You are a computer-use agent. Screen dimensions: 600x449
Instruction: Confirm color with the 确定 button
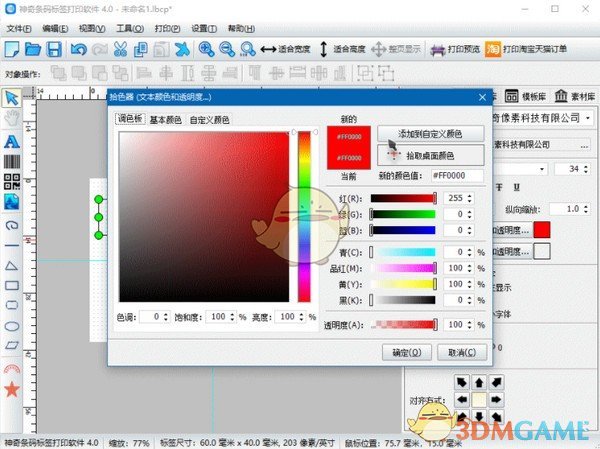point(413,352)
